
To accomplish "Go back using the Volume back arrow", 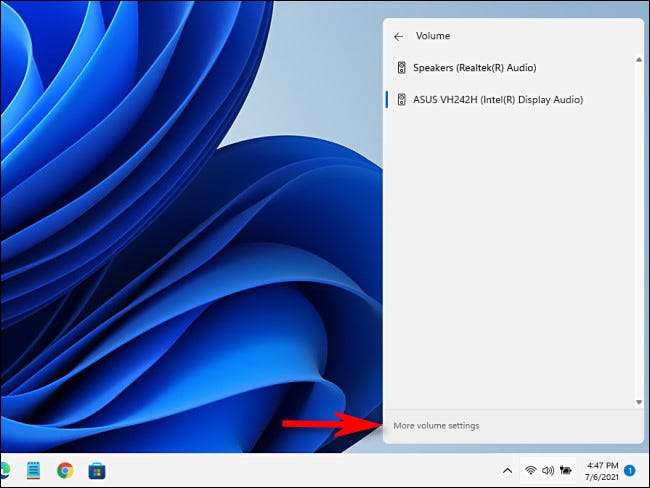I will coord(399,36).
